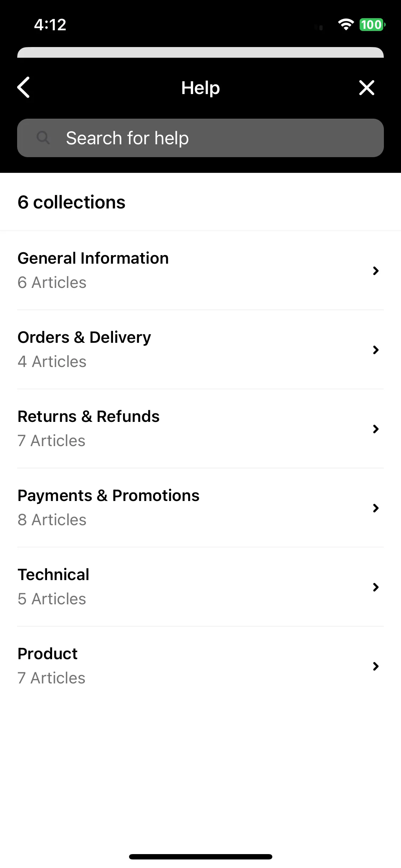The image size is (401, 868).
Task: Open the Returns & Refunds collection
Action: click(x=200, y=429)
